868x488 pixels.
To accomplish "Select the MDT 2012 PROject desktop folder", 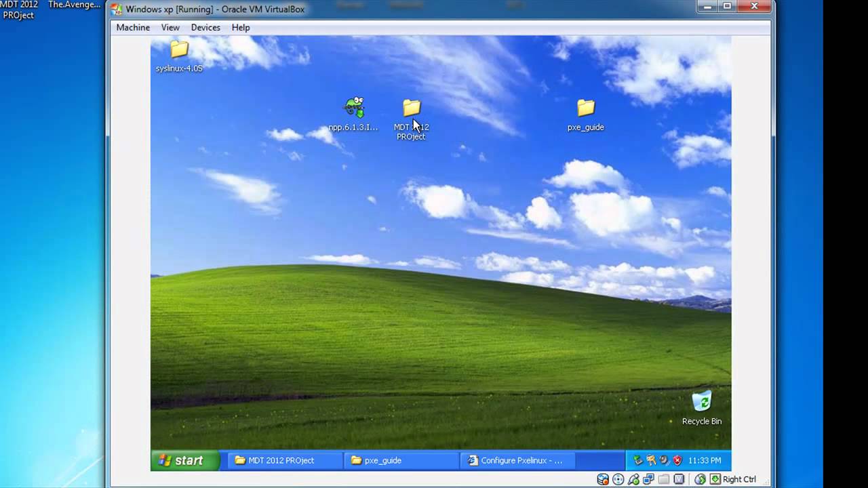I will pyautogui.click(x=411, y=119).
